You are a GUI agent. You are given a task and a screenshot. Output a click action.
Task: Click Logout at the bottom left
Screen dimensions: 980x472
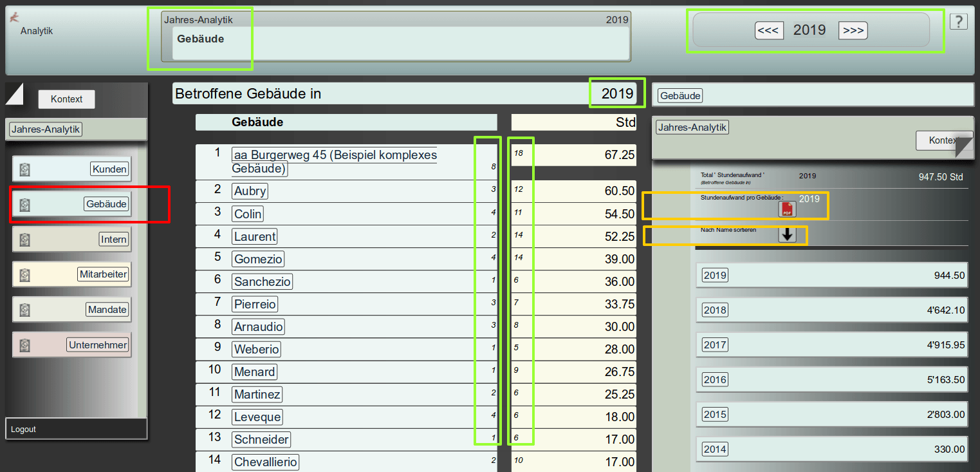tap(24, 430)
